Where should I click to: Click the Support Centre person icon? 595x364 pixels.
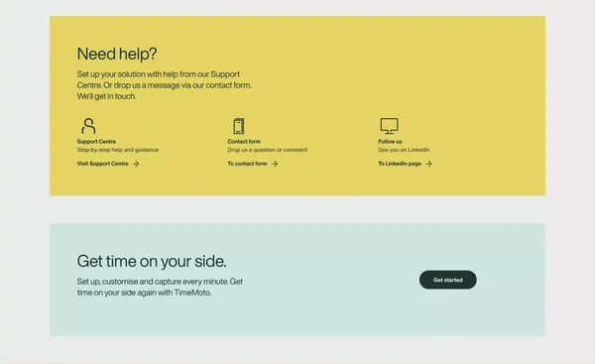point(88,126)
